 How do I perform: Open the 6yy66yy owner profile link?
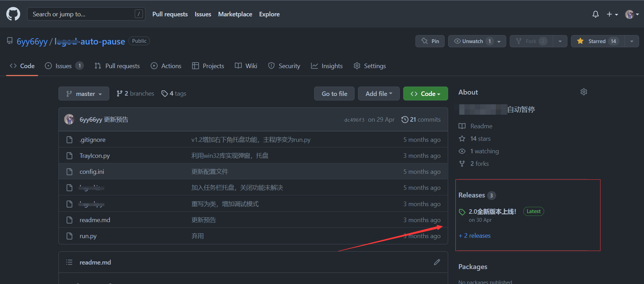pyautogui.click(x=32, y=41)
